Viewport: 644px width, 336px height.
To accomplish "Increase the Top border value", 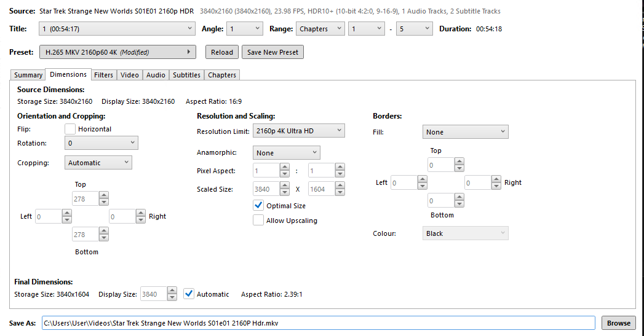I will pos(459,162).
